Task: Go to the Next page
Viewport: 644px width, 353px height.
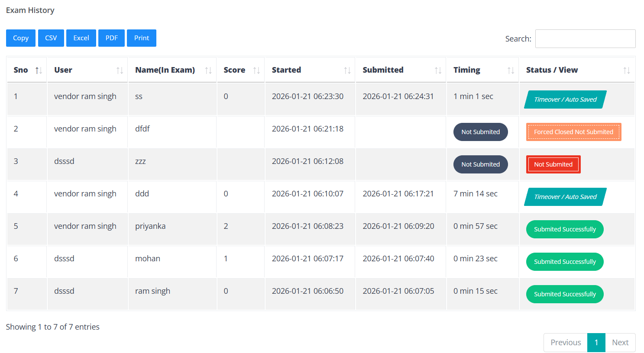Action: click(620, 343)
